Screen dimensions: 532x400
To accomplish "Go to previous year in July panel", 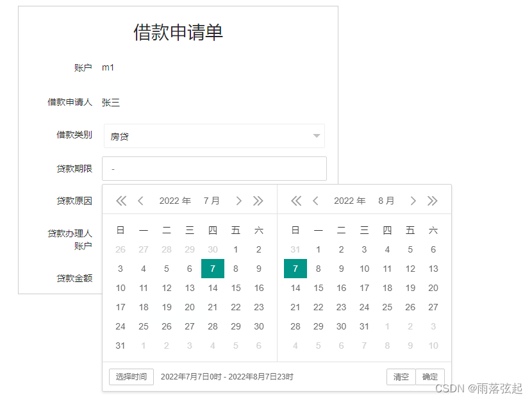I will point(121,201).
